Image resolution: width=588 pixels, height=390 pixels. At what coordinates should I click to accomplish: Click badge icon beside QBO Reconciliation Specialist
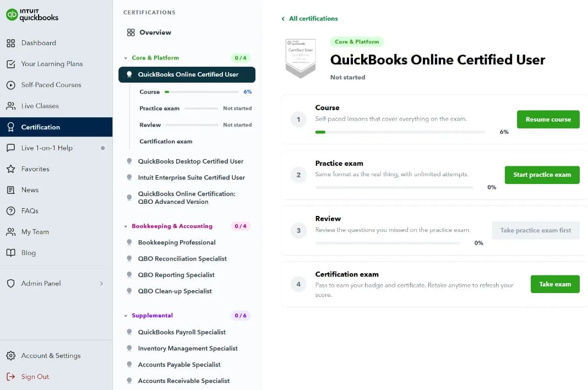click(x=129, y=259)
